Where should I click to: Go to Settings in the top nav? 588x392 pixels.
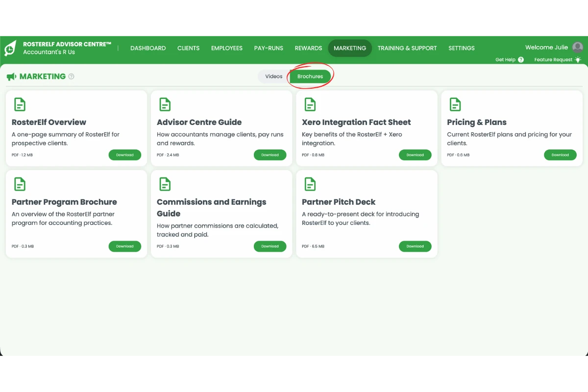tap(462, 48)
